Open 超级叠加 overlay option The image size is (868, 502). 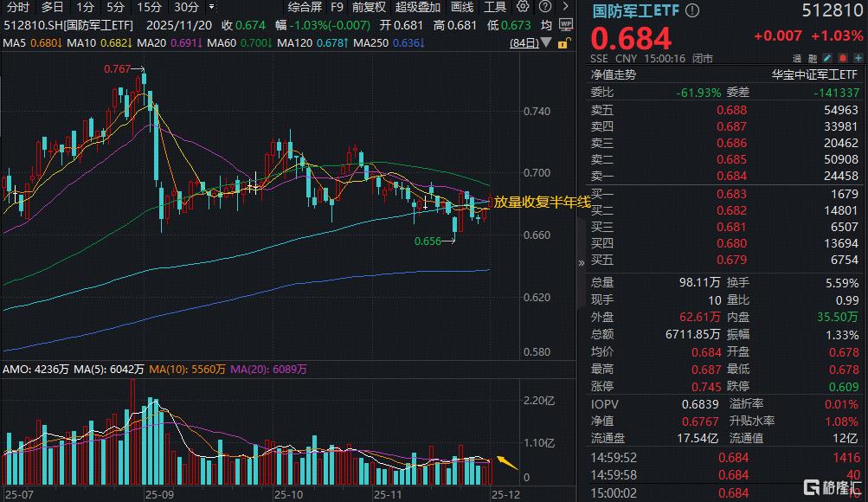coord(416,7)
